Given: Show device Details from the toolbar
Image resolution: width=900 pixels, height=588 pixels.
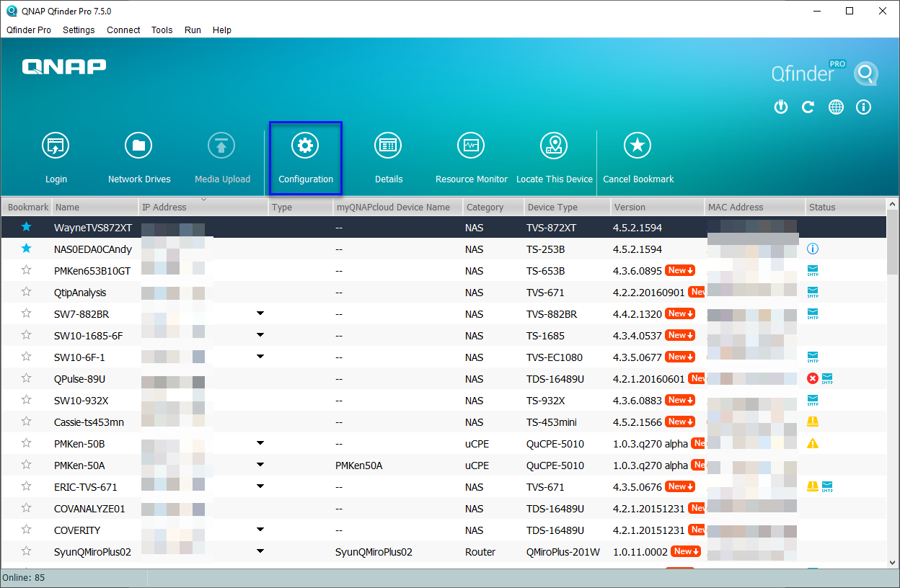Looking at the screenshot, I should pyautogui.click(x=388, y=146).
